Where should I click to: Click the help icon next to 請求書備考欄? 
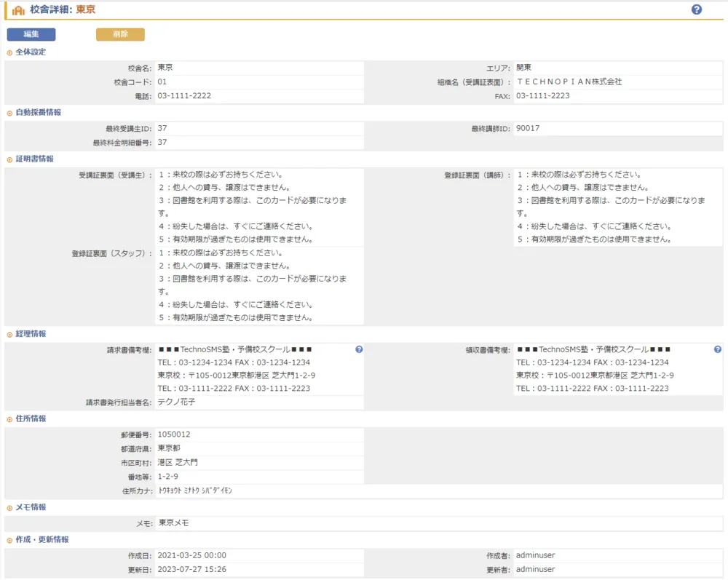tap(359, 349)
